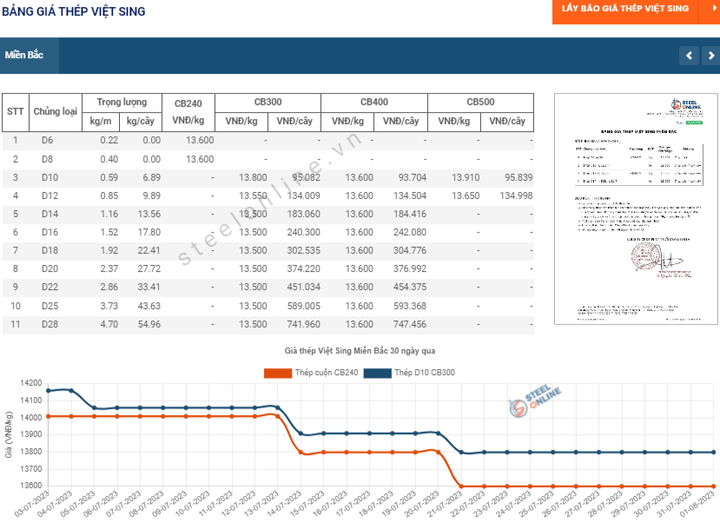Toggle Thép D10 CB300 blue legend swatch

click(377, 373)
